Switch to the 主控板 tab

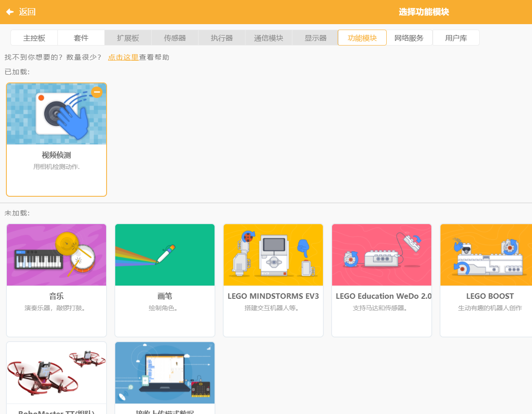tap(34, 38)
